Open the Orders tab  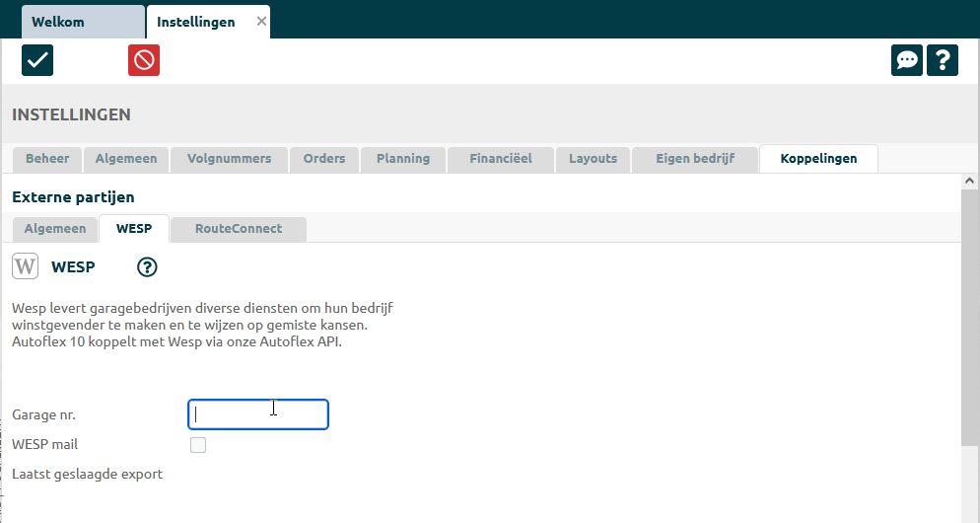click(x=324, y=159)
